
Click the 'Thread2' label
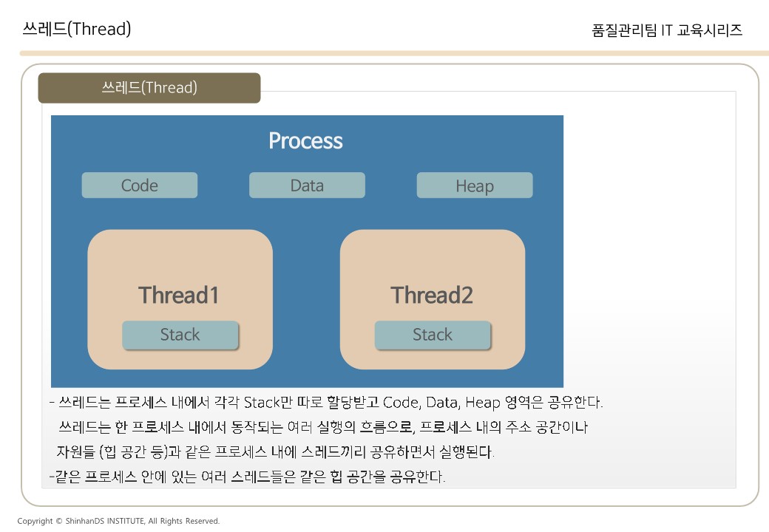(432, 296)
